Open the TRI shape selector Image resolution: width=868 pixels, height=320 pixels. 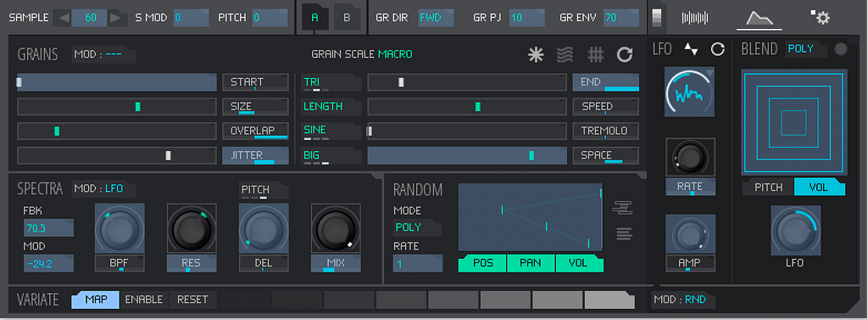click(331, 82)
